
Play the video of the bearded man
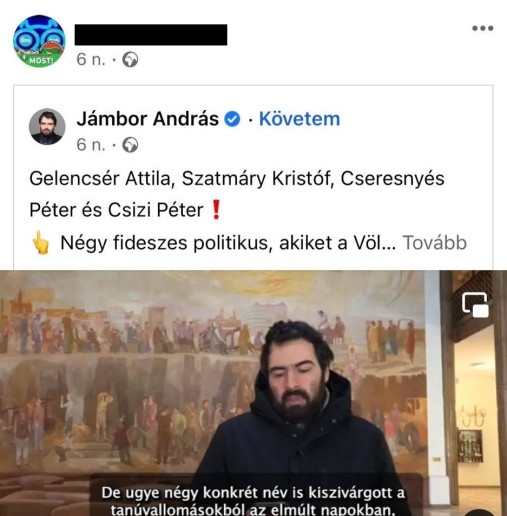(x=253, y=393)
